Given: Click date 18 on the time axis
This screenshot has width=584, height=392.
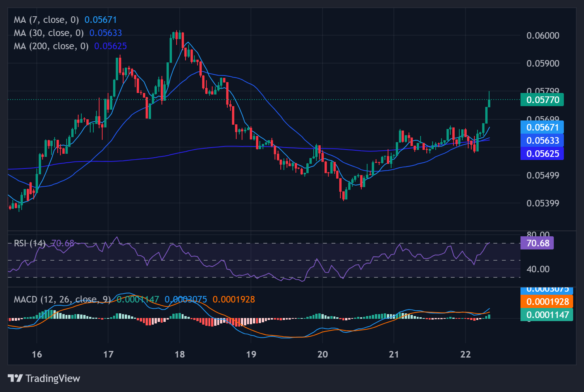Looking at the screenshot, I should (x=180, y=354).
